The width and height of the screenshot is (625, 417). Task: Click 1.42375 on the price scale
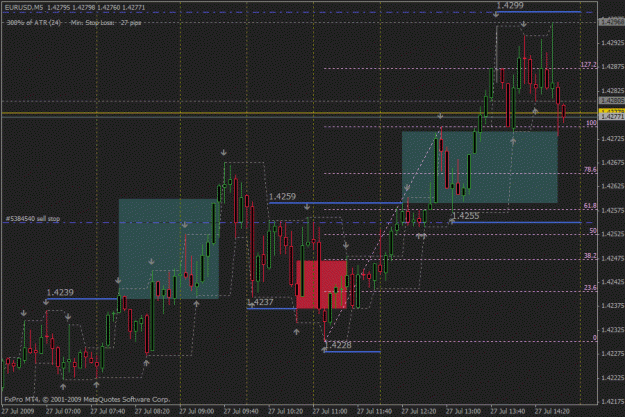pyautogui.click(x=613, y=306)
